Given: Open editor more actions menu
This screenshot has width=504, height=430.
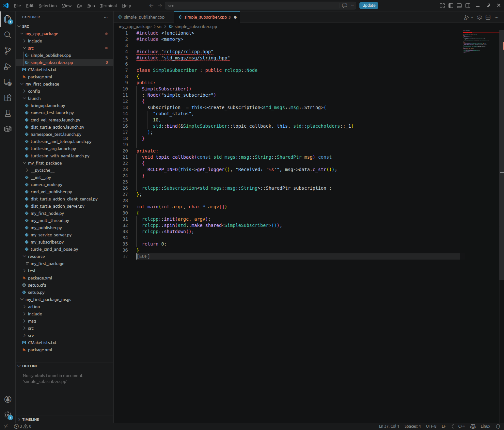Looking at the screenshot, I should click(x=496, y=17).
